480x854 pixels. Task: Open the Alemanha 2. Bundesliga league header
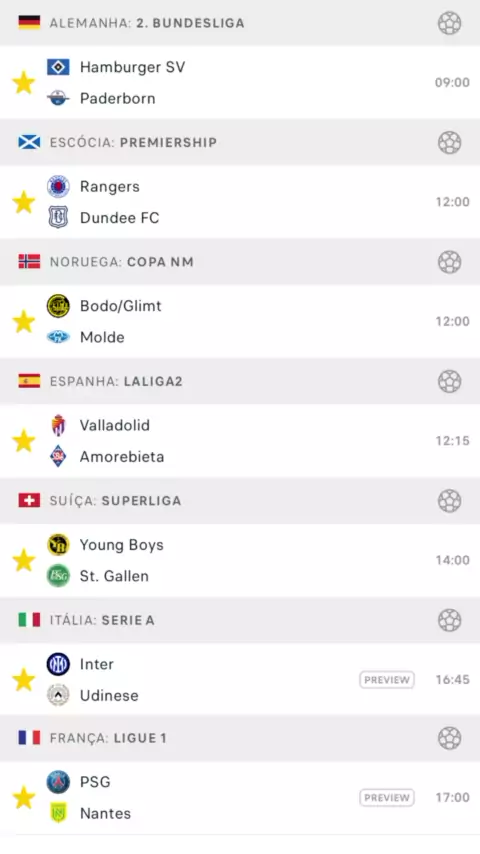coord(240,23)
